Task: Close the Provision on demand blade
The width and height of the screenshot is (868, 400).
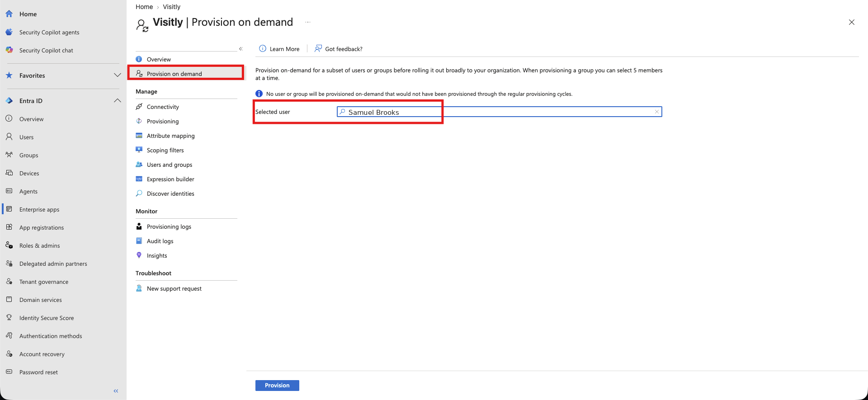Action: (x=852, y=22)
